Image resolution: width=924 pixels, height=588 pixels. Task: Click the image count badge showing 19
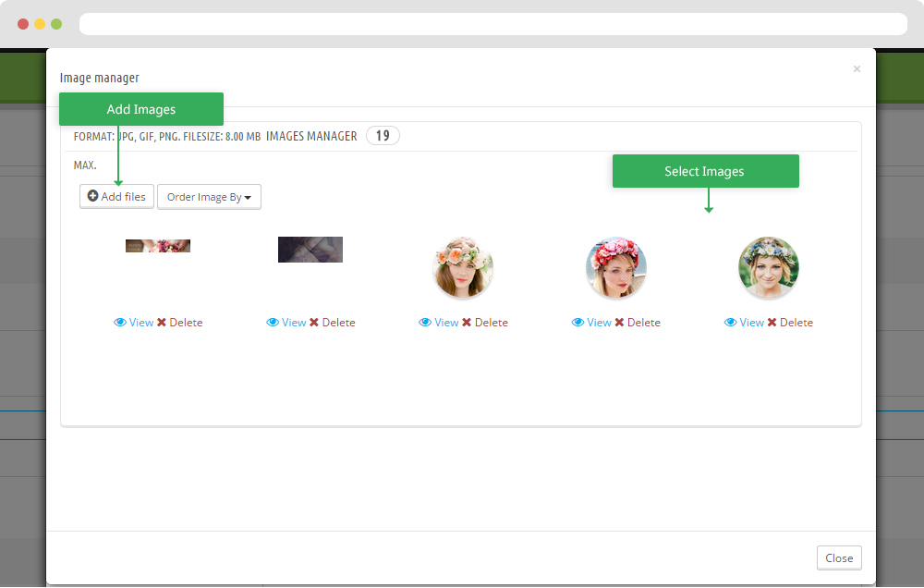pyautogui.click(x=383, y=136)
